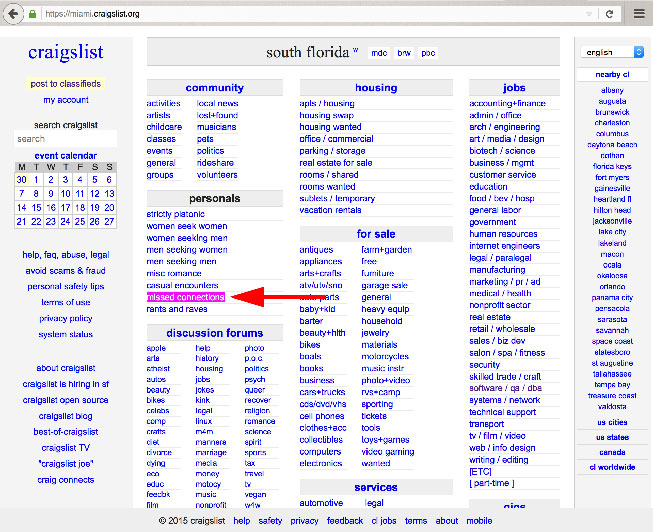Open antiques in for sale
The width and height of the screenshot is (653, 532).
pyautogui.click(x=316, y=250)
